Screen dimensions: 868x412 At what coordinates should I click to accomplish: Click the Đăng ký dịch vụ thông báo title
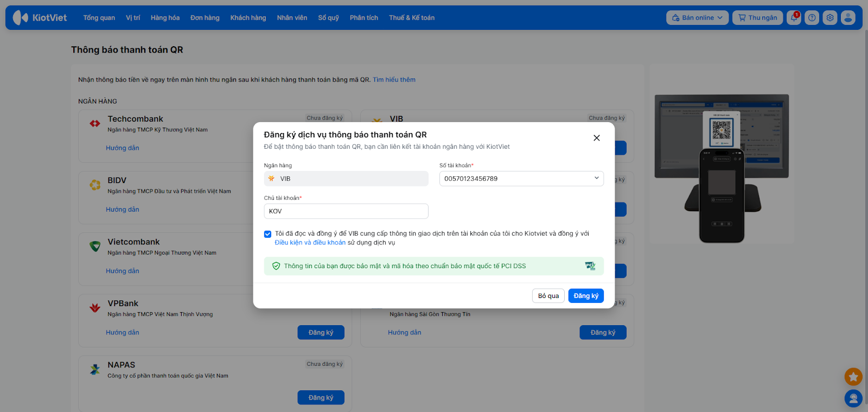pos(345,135)
